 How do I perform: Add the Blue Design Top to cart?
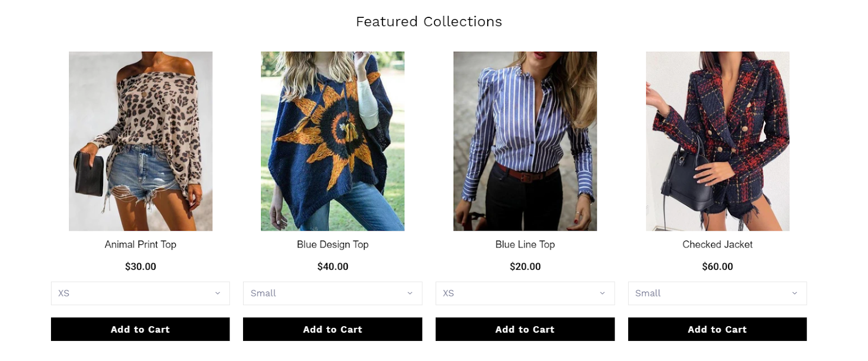[333, 330]
